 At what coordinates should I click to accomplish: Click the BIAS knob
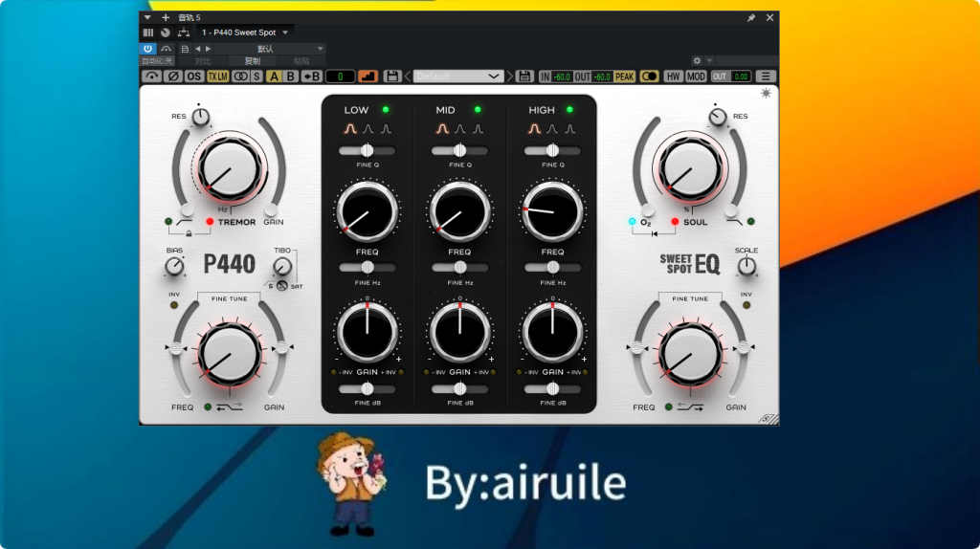[x=174, y=266]
